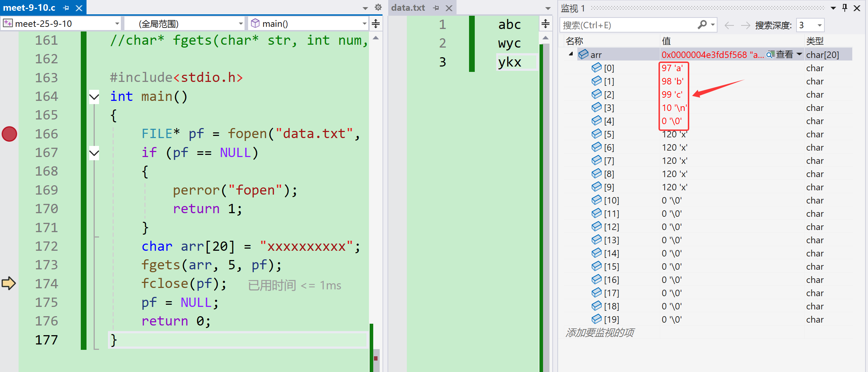Close the data.txt tab
Screen dimensions: 868x372
click(449, 8)
